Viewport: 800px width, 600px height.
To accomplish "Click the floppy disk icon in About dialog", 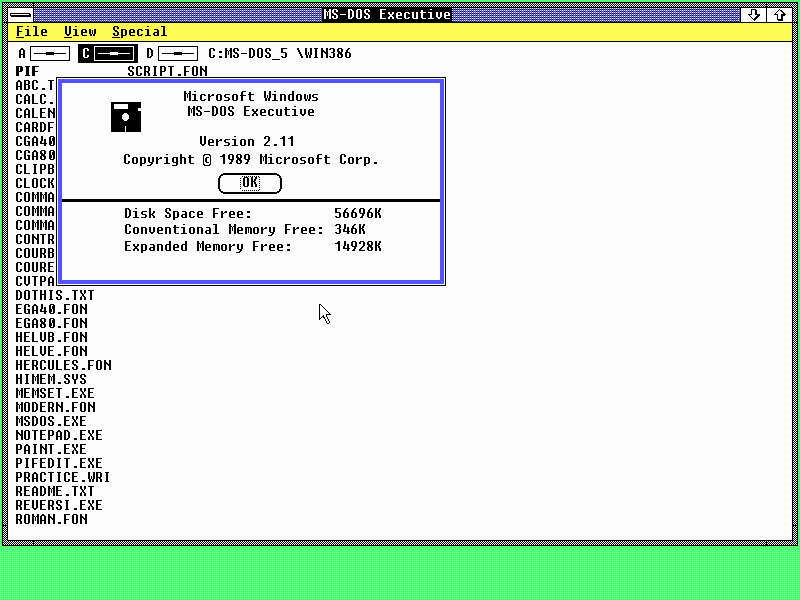I will [x=126, y=117].
